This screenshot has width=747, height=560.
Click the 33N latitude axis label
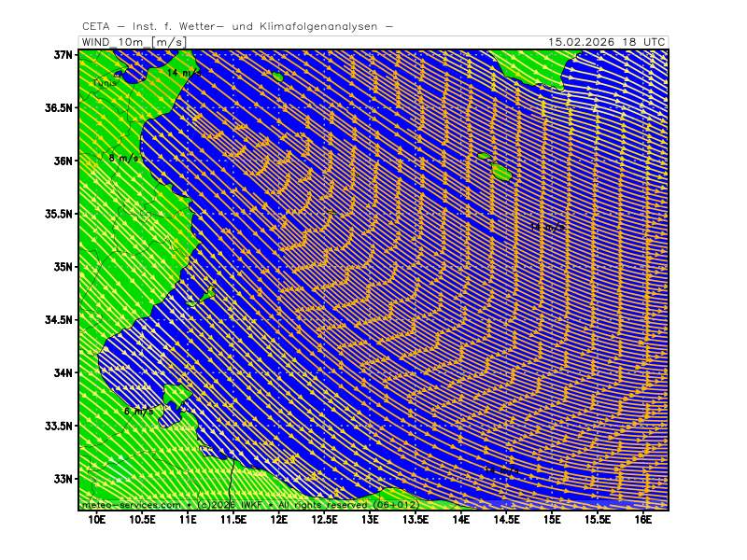[x=63, y=479]
